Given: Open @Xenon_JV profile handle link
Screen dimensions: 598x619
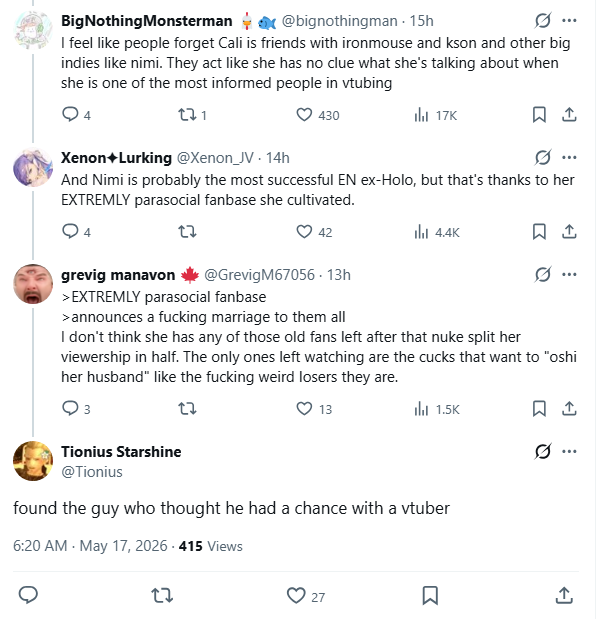Looking at the screenshot, I should [215, 158].
